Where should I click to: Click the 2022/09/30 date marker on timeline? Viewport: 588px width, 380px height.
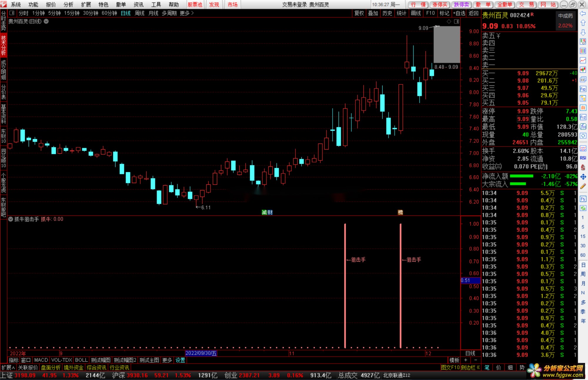pyautogui.click(x=201, y=353)
